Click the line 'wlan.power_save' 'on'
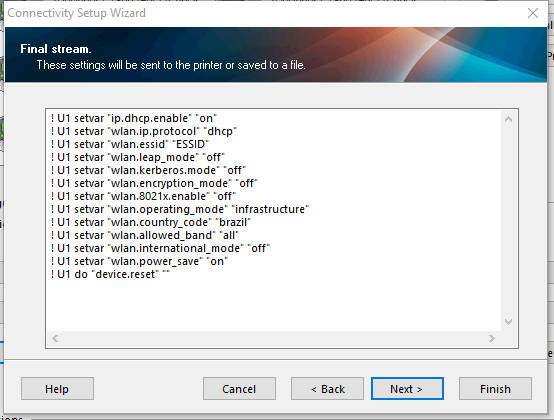 139,261
